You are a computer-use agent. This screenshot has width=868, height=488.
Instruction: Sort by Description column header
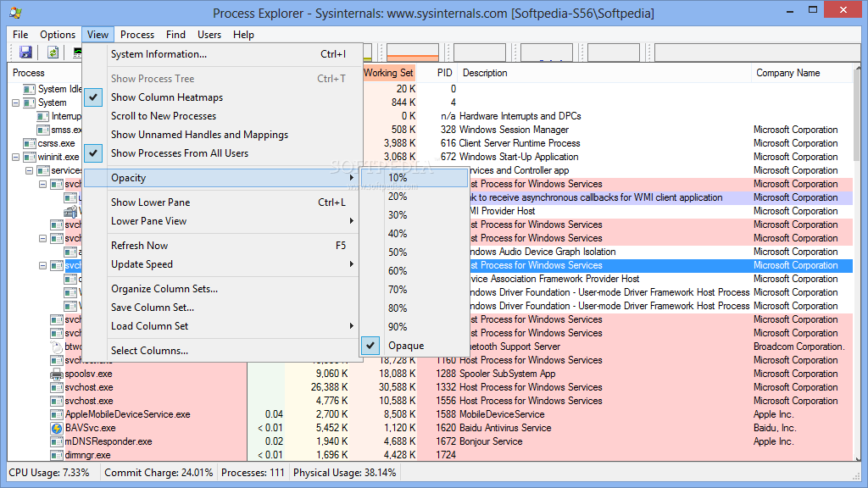pyautogui.click(x=604, y=73)
